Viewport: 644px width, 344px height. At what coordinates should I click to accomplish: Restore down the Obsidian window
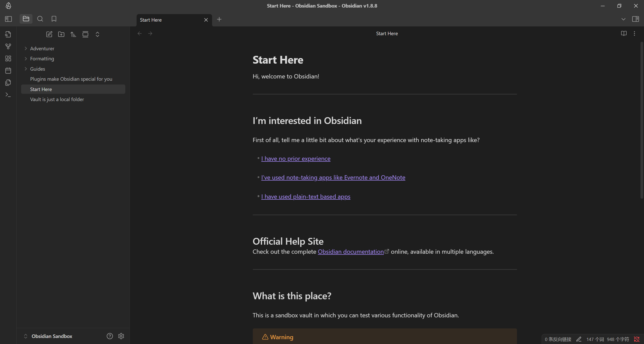coord(619,6)
